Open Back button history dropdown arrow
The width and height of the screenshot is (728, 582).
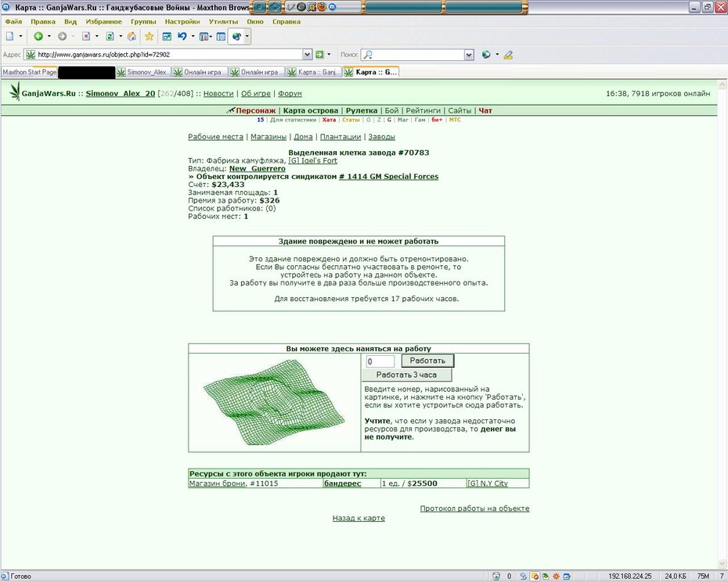(x=49, y=36)
